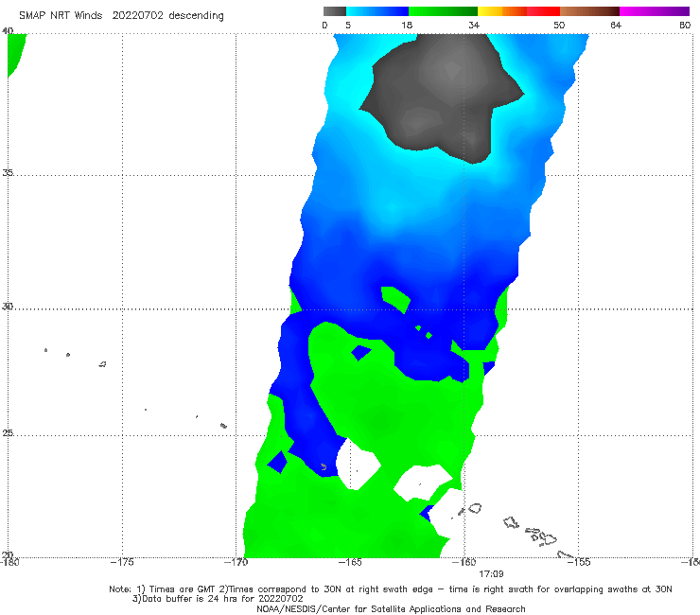
Task: Click the small green wind patch near 40N, -180
Action: click(16, 54)
